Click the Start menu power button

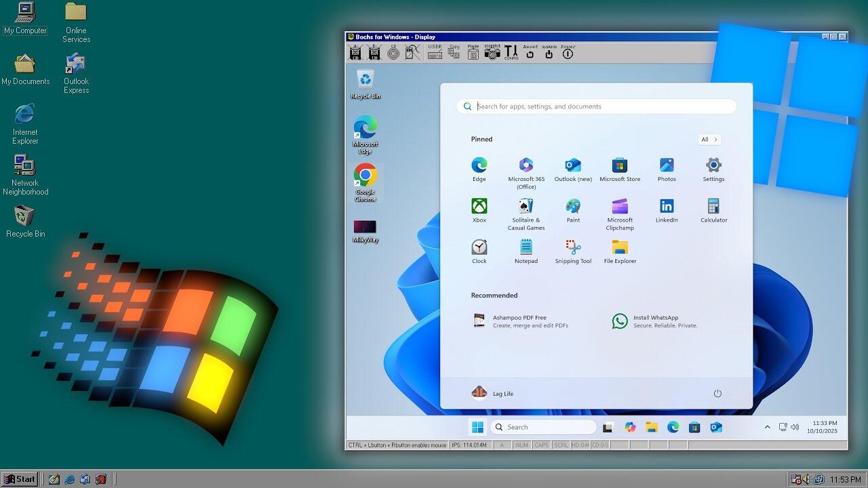click(717, 393)
